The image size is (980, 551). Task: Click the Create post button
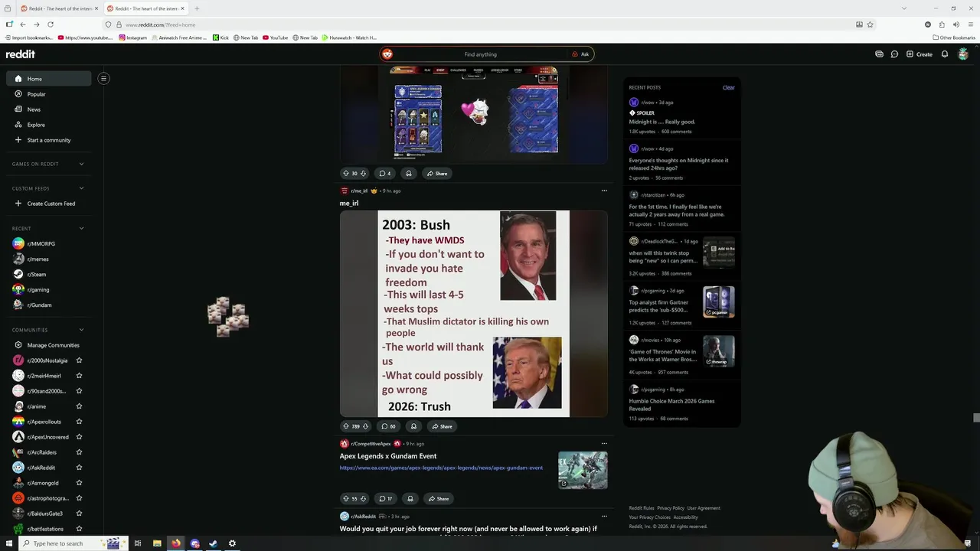coord(920,54)
